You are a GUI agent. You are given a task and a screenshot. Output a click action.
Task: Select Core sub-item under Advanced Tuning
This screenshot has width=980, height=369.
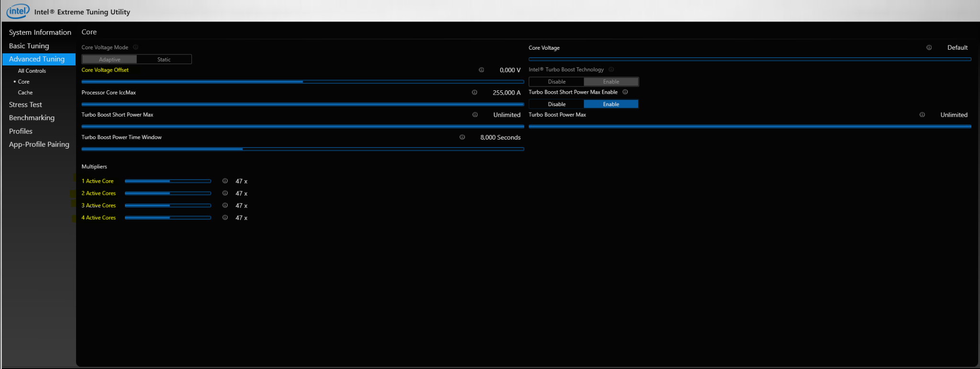pyautogui.click(x=23, y=82)
